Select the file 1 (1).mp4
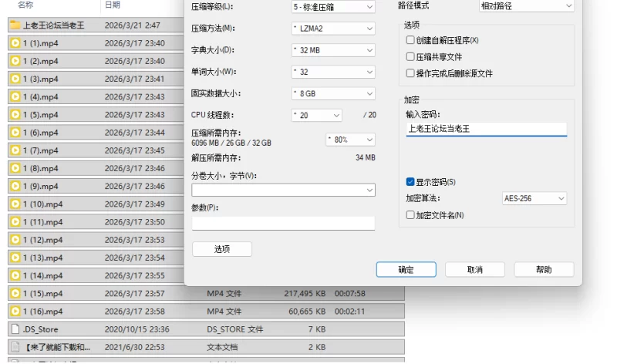The width and height of the screenshot is (617, 364). click(x=96, y=43)
